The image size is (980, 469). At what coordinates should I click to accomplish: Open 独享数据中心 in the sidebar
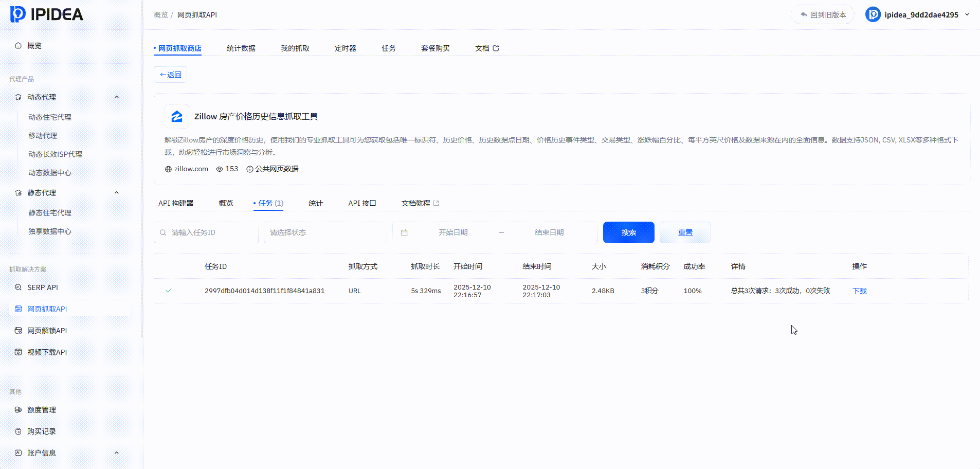point(50,231)
